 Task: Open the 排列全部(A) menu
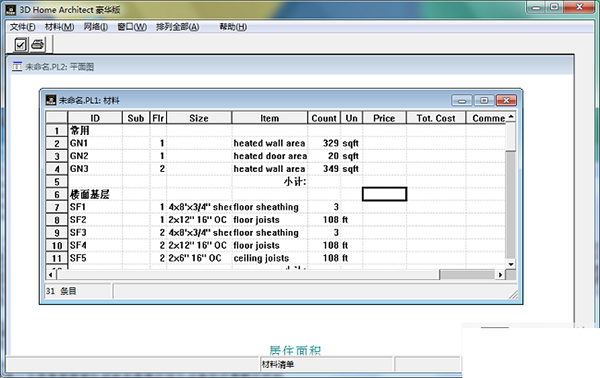[178, 27]
